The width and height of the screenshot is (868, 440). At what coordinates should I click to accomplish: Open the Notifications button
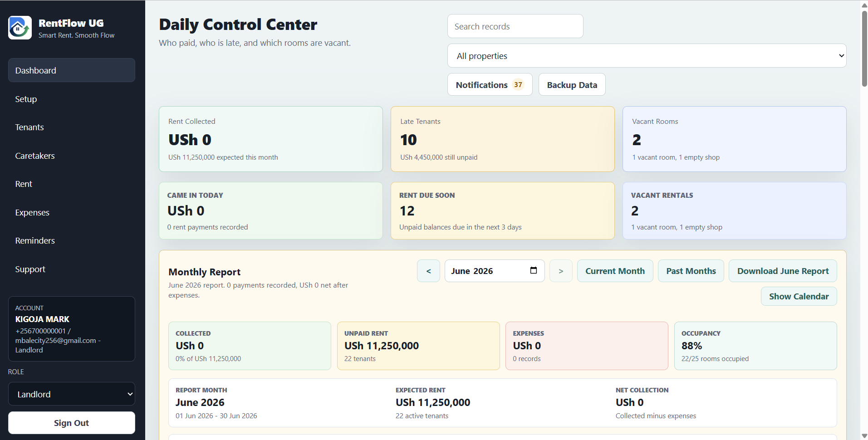coord(490,85)
